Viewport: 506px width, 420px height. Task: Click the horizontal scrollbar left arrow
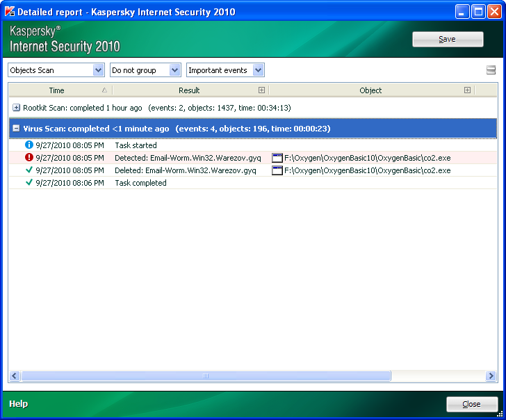point(15,375)
